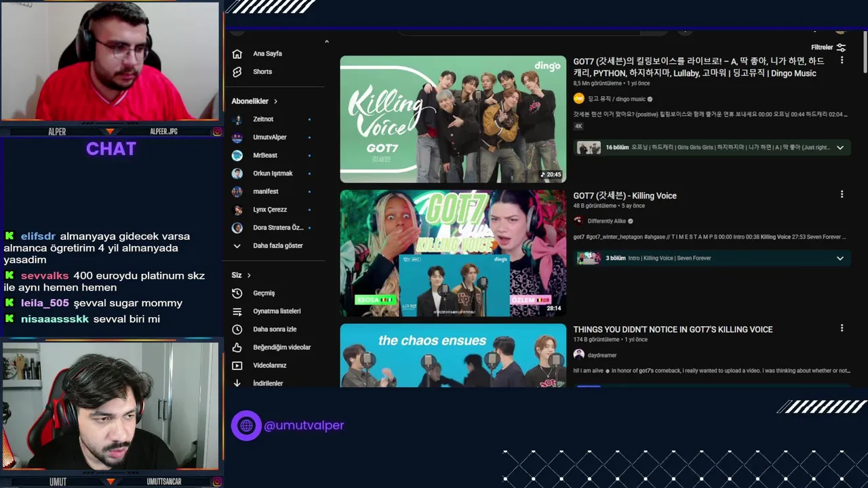Click Orkun Işıtmak channel avatar
This screenshot has height=488, width=868.
pos(237,174)
